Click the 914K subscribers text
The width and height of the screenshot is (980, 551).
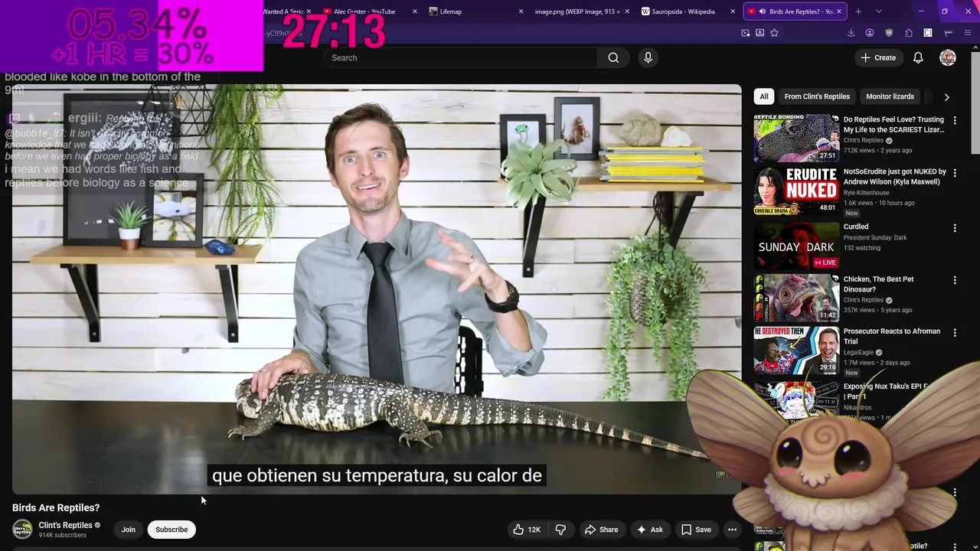pyautogui.click(x=63, y=535)
